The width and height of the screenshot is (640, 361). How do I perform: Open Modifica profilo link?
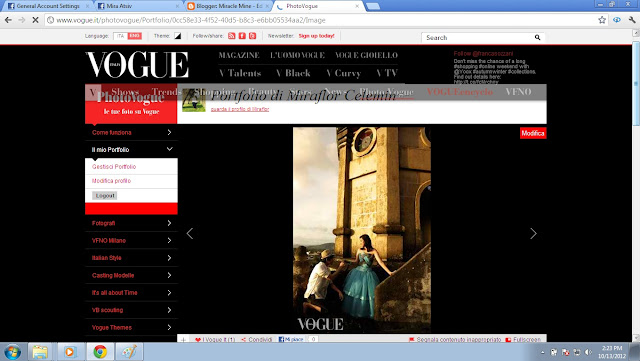(x=111, y=180)
